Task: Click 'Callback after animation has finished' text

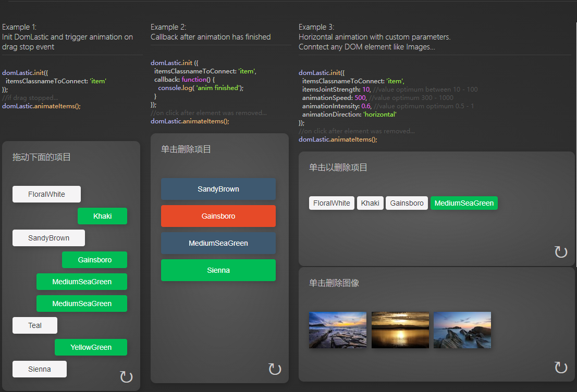Action: 211,37
